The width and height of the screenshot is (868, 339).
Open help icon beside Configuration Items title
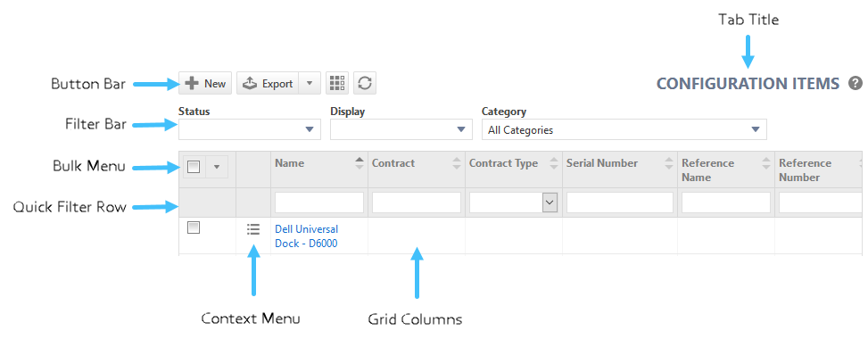point(856,84)
